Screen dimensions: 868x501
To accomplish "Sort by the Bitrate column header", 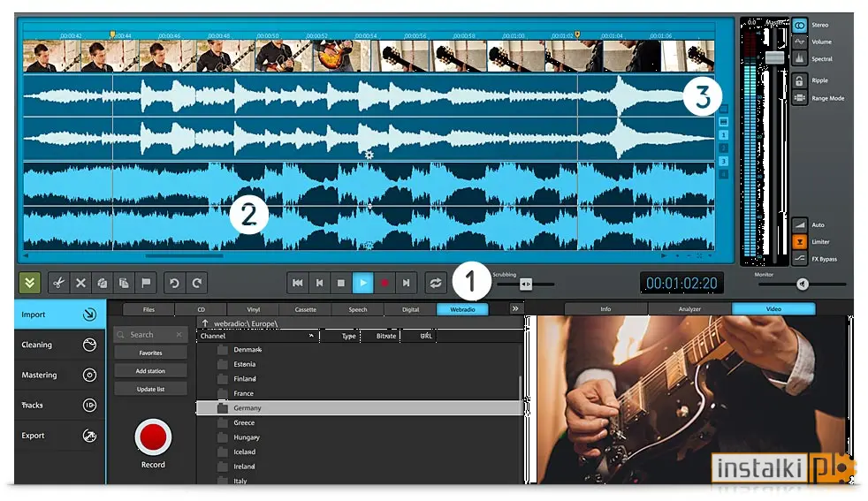I will [x=381, y=336].
